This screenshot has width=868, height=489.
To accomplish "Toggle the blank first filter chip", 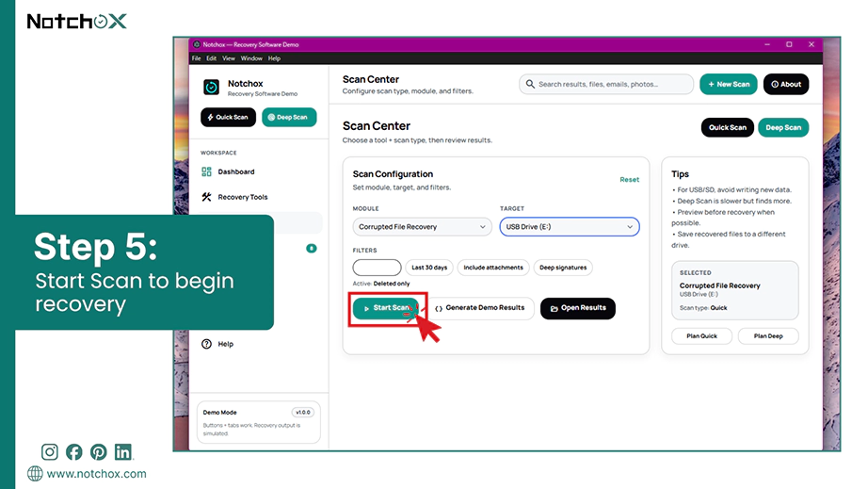I will [x=377, y=268].
